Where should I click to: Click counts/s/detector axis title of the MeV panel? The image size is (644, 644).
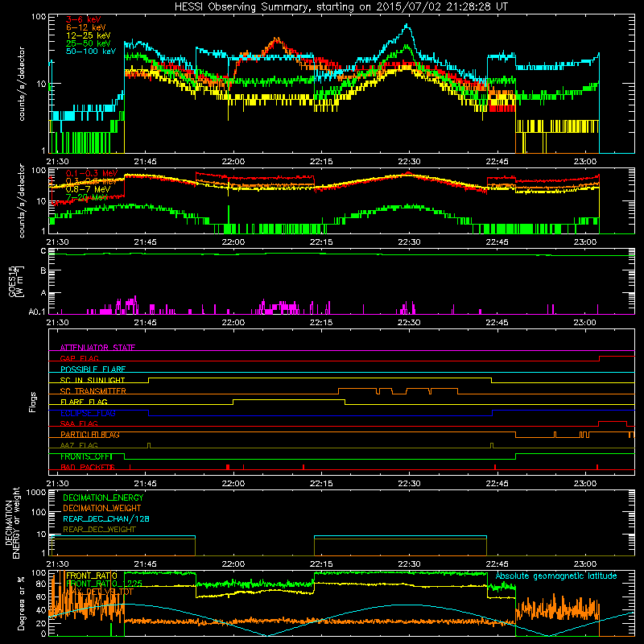tap(22, 201)
